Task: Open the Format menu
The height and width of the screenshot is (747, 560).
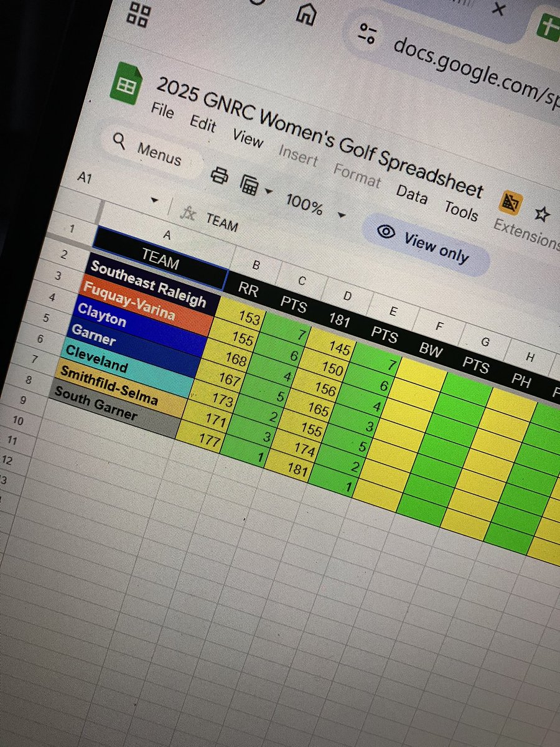Action: pos(357,174)
